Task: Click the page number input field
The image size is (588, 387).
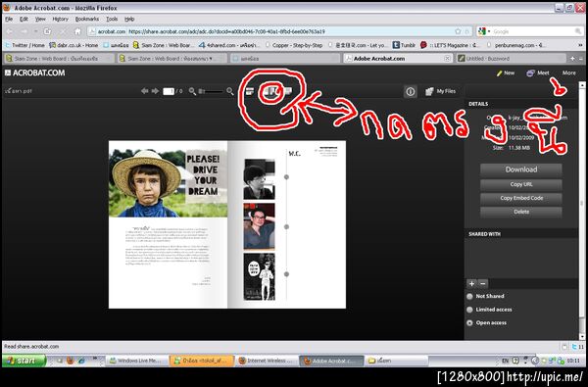Action: [169, 91]
